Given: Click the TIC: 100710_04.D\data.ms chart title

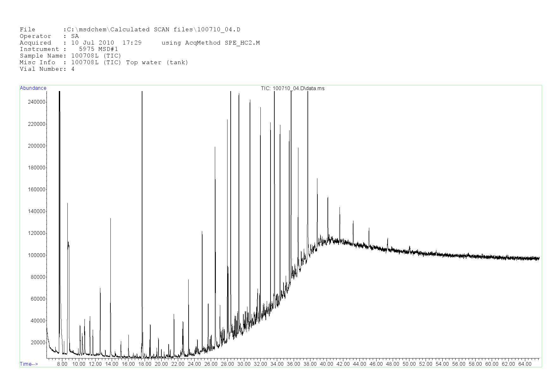Looking at the screenshot, I should coord(292,88).
